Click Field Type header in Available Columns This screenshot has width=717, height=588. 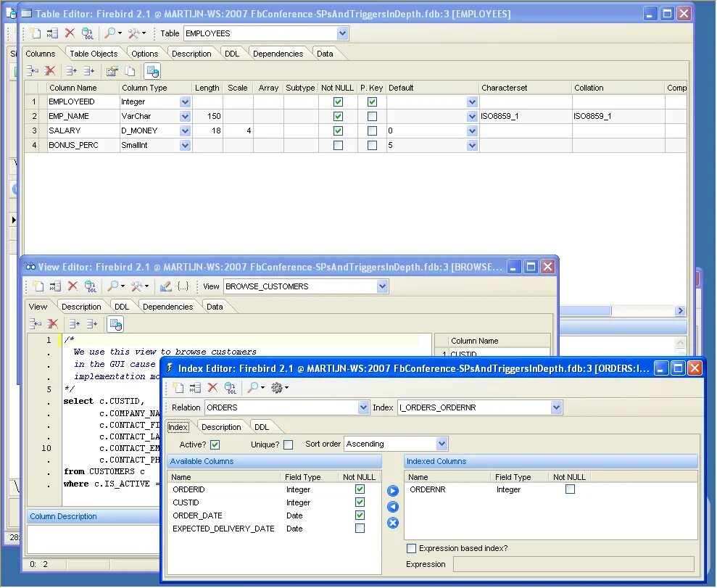[x=309, y=477]
